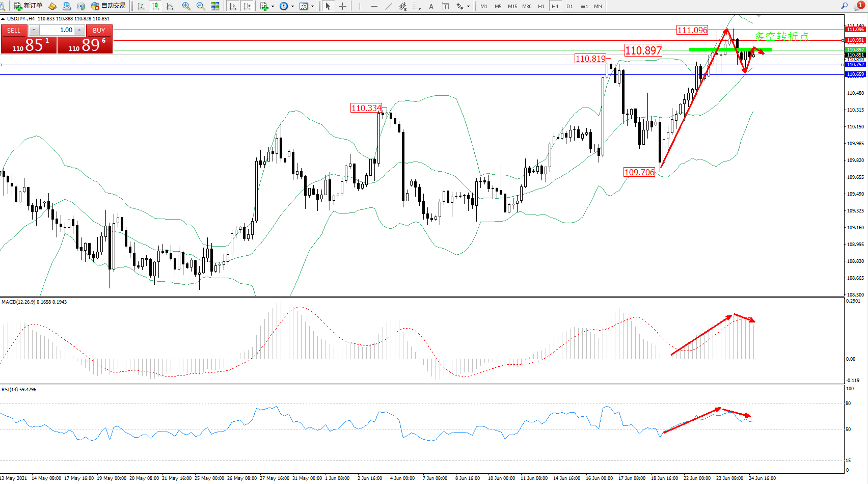Open the search magnifier icon
Viewport: 868px width, 484px height.
pos(844,6)
